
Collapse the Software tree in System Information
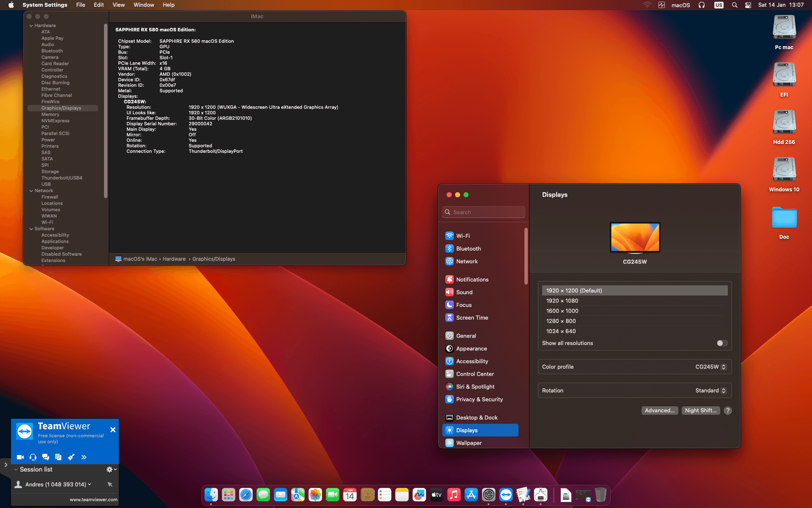(x=31, y=229)
